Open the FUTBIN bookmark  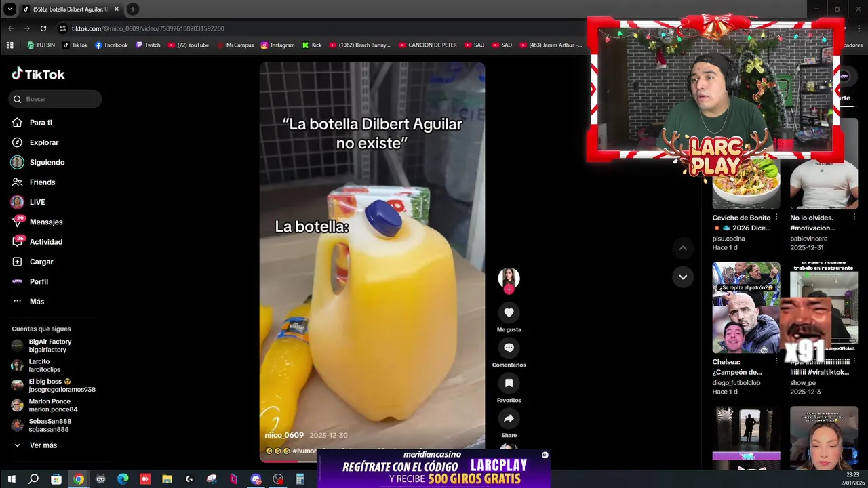coord(41,45)
